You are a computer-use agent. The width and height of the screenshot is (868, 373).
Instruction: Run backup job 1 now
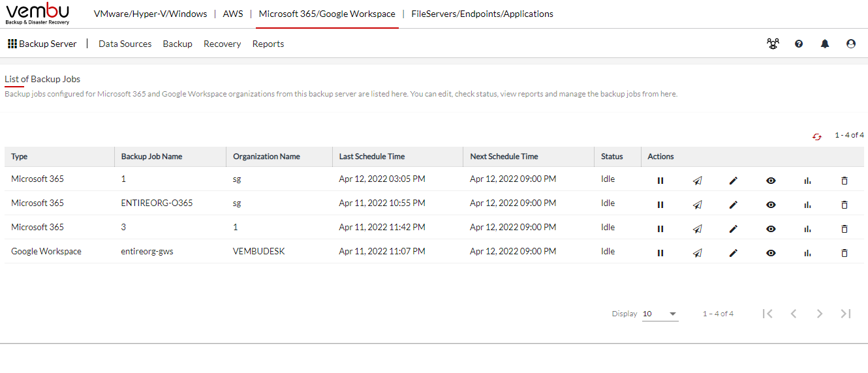(x=697, y=181)
